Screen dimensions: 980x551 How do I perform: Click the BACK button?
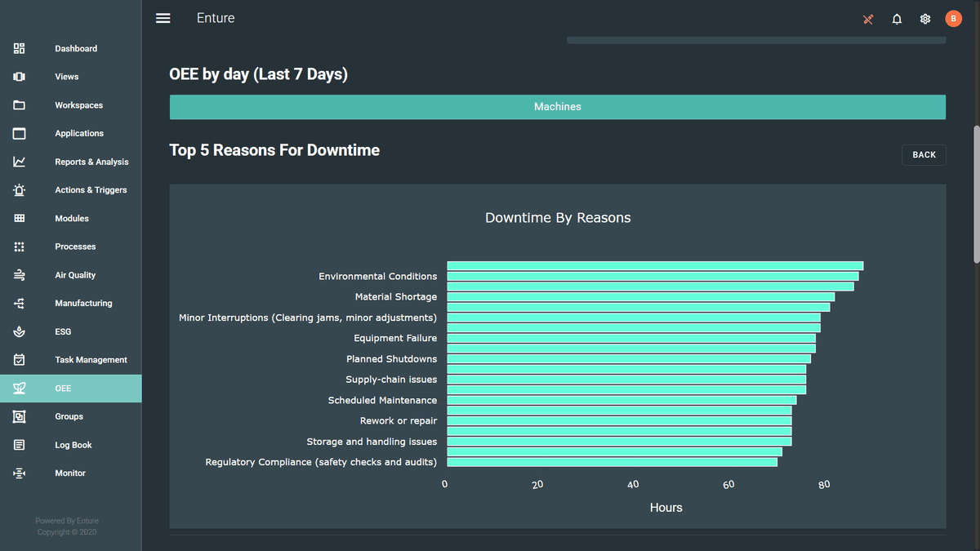[x=924, y=154]
